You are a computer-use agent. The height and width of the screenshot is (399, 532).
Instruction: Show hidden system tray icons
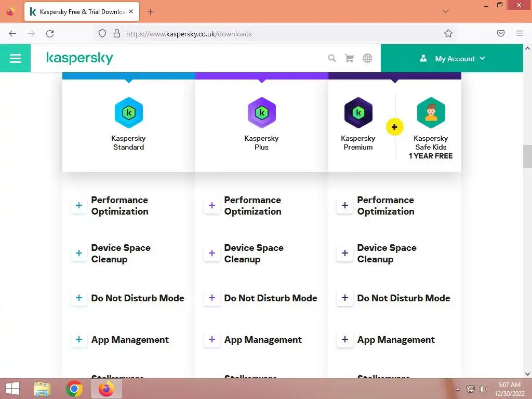point(458,389)
